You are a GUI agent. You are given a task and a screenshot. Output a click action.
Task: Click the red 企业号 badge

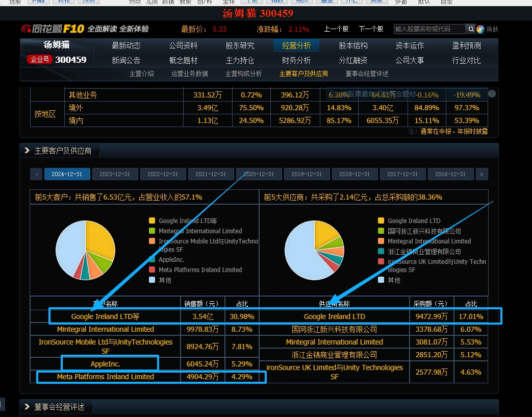(40, 59)
